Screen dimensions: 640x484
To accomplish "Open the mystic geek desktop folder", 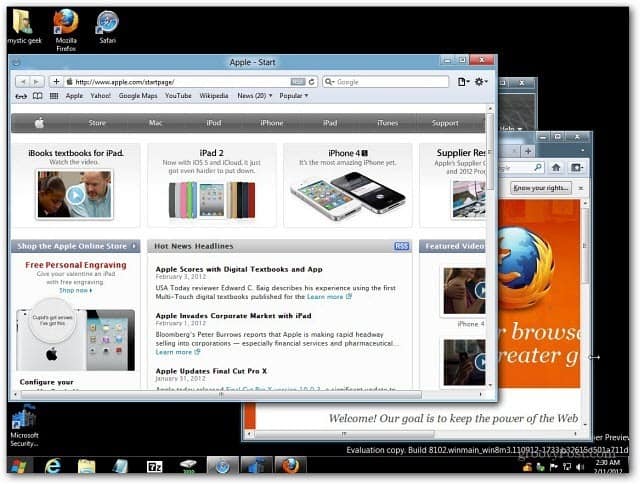I will (x=24, y=25).
